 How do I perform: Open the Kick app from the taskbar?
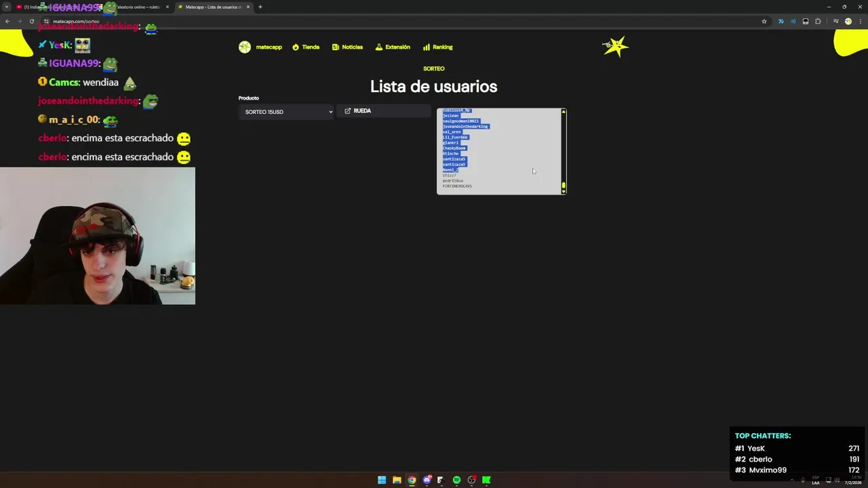point(486,480)
